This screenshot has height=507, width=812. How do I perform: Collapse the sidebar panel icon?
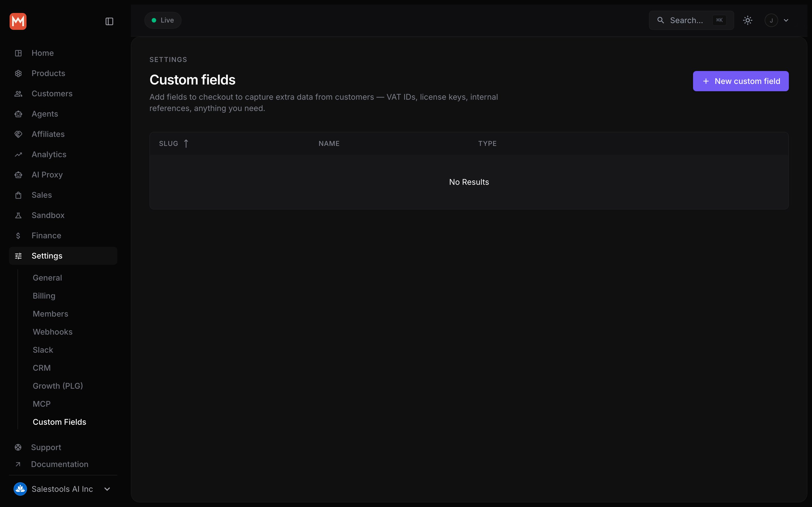point(109,21)
